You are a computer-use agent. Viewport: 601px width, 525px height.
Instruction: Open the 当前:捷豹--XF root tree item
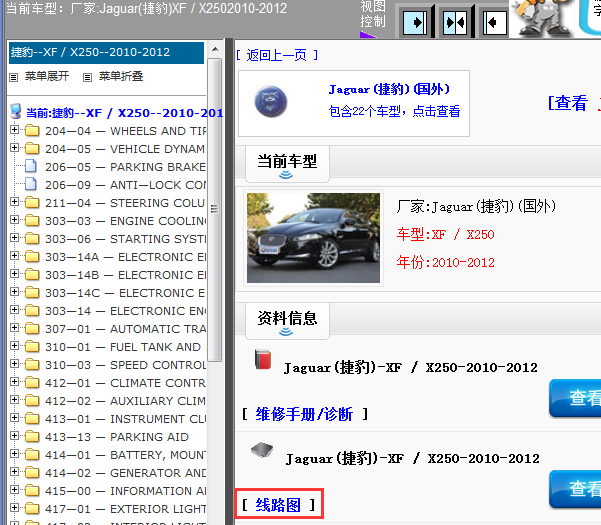coord(125,113)
